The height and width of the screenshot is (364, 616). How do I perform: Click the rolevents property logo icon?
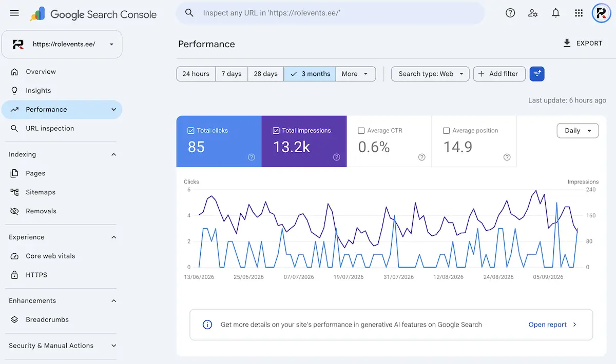tap(18, 44)
